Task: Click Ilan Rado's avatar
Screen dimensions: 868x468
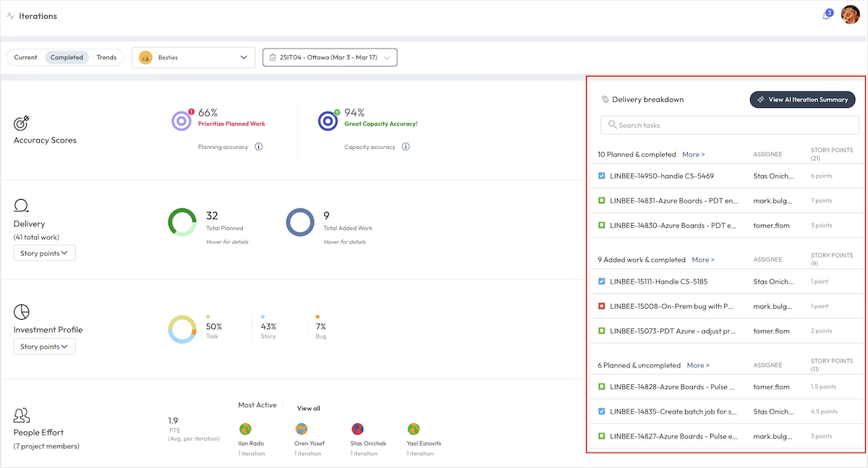Action: [x=245, y=429]
